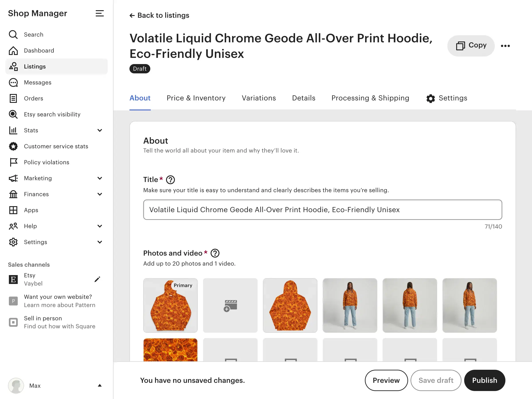Image resolution: width=532 pixels, height=399 pixels.
Task: Open the Processing & Shipping tab
Action: [370, 98]
